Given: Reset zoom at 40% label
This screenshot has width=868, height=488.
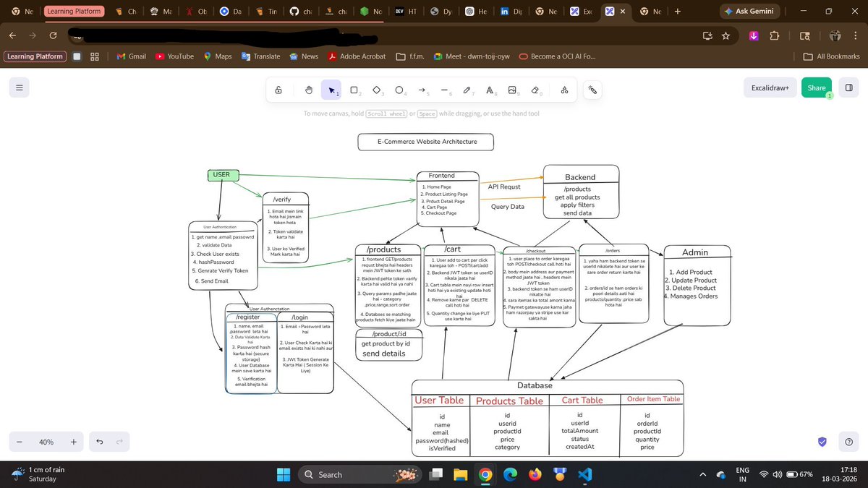Looking at the screenshot, I should 46,442.
